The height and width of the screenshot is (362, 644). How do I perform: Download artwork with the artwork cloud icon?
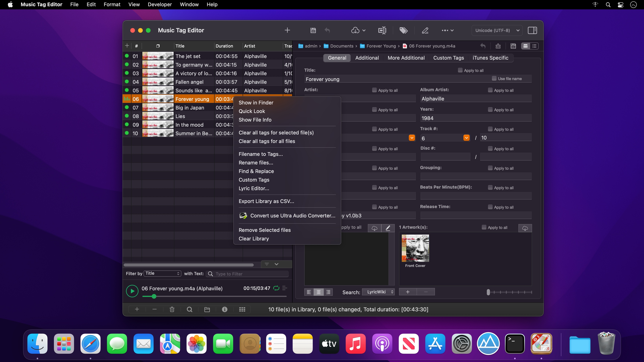pos(525,228)
